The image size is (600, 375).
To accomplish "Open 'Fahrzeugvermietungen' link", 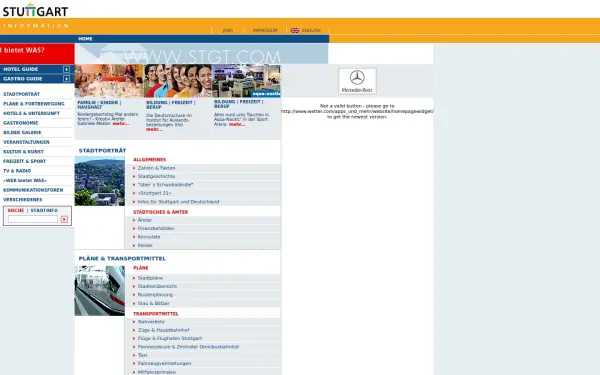I will [164, 364].
